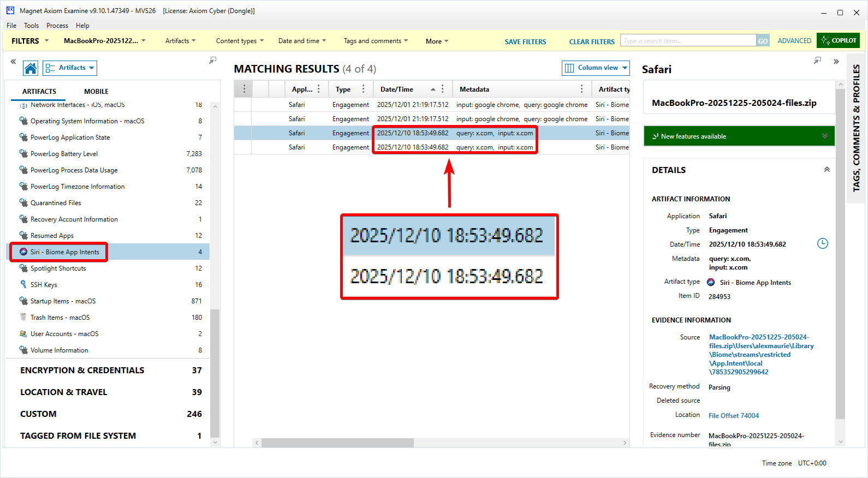Open the MacBookPro-2025122... evidence filter
Viewport: 868px width, 478px height.
[x=104, y=41]
